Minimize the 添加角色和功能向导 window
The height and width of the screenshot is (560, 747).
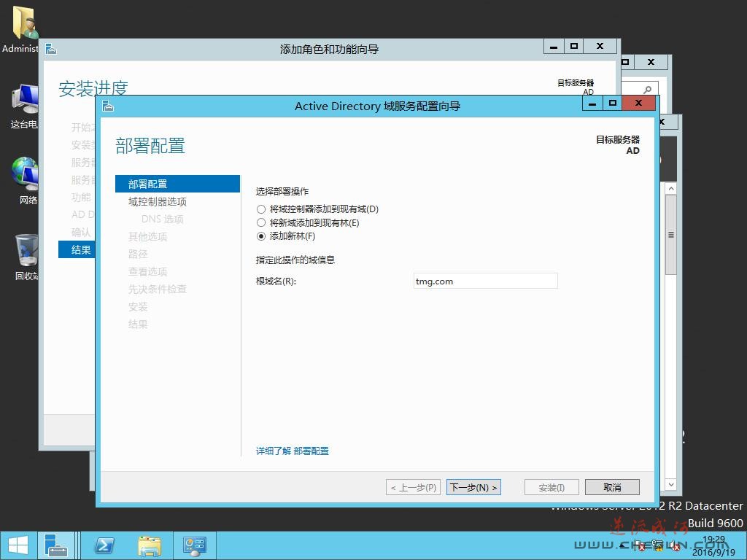click(554, 46)
